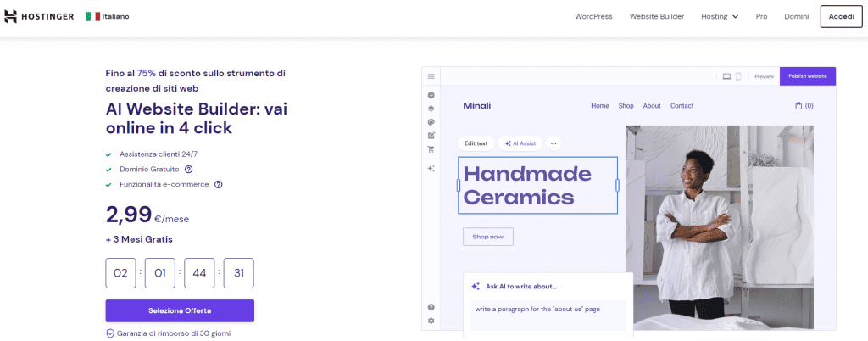Open the WordPress menu item
The image size is (868, 341).
(x=593, y=16)
